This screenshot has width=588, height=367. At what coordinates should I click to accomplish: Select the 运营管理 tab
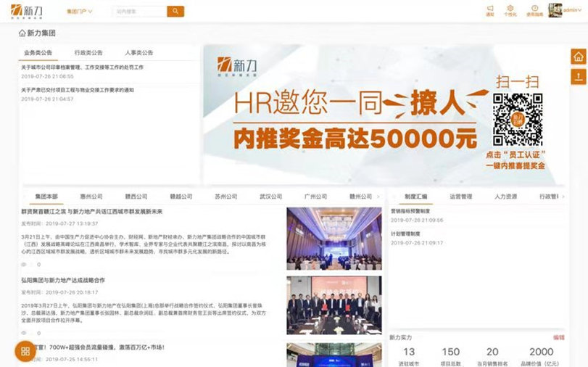click(461, 197)
